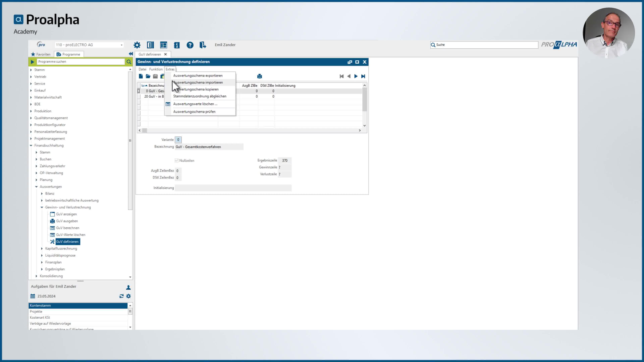Select Verträge auf Wiedervorlage task
The image size is (644, 362).
click(x=78, y=323)
